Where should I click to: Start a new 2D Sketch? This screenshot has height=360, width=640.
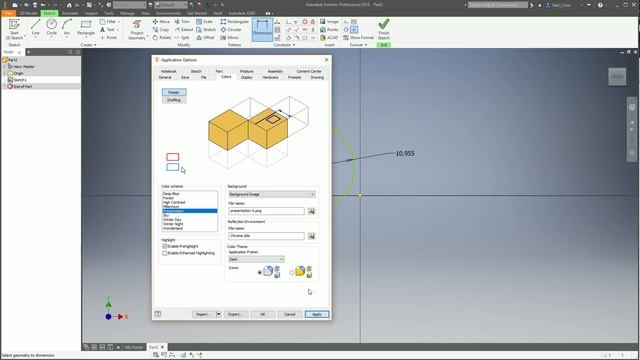click(x=14, y=29)
